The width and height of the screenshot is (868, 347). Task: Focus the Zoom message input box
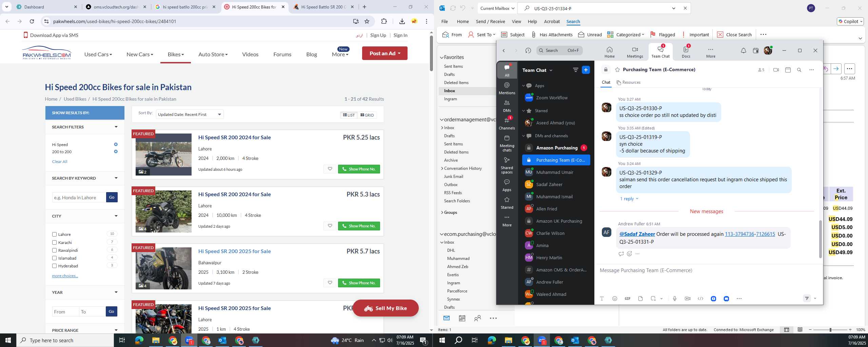tap(709, 270)
